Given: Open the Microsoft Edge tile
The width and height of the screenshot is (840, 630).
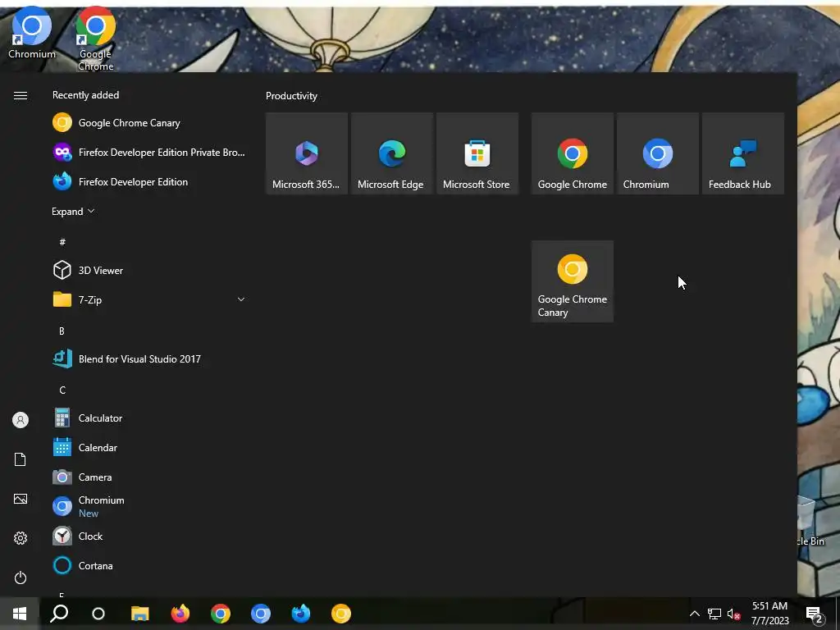Looking at the screenshot, I should (x=391, y=153).
